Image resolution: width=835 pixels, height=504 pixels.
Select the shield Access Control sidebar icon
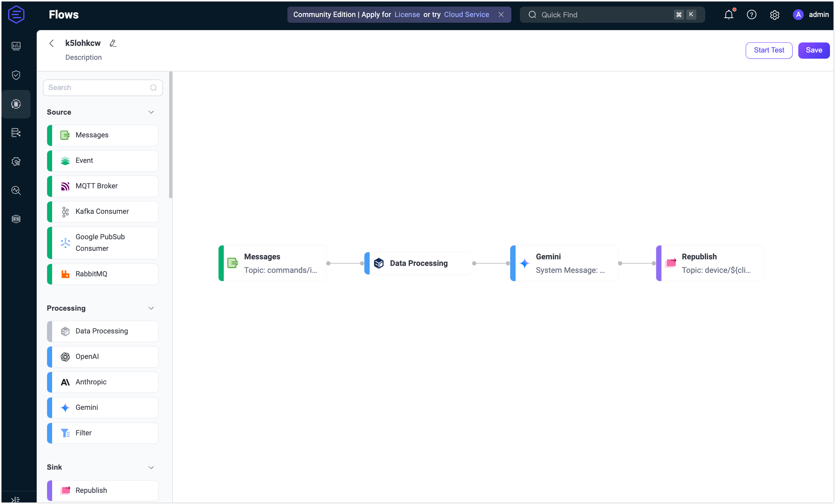pos(16,75)
